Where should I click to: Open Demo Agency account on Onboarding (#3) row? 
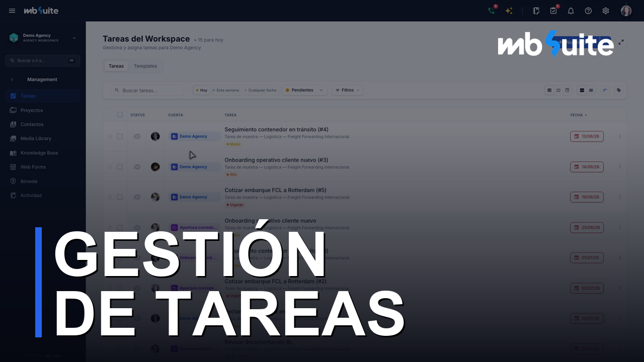tap(195, 167)
